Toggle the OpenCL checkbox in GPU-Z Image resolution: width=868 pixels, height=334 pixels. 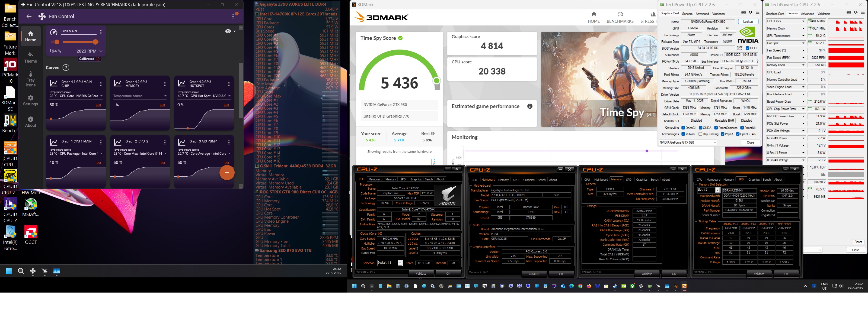point(683,128)
